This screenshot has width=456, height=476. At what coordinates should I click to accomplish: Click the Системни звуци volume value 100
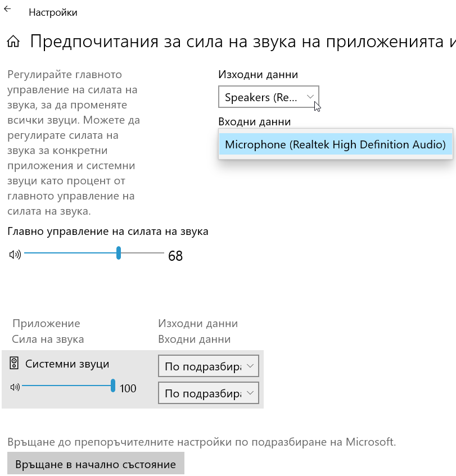click(x=128, y=388)
